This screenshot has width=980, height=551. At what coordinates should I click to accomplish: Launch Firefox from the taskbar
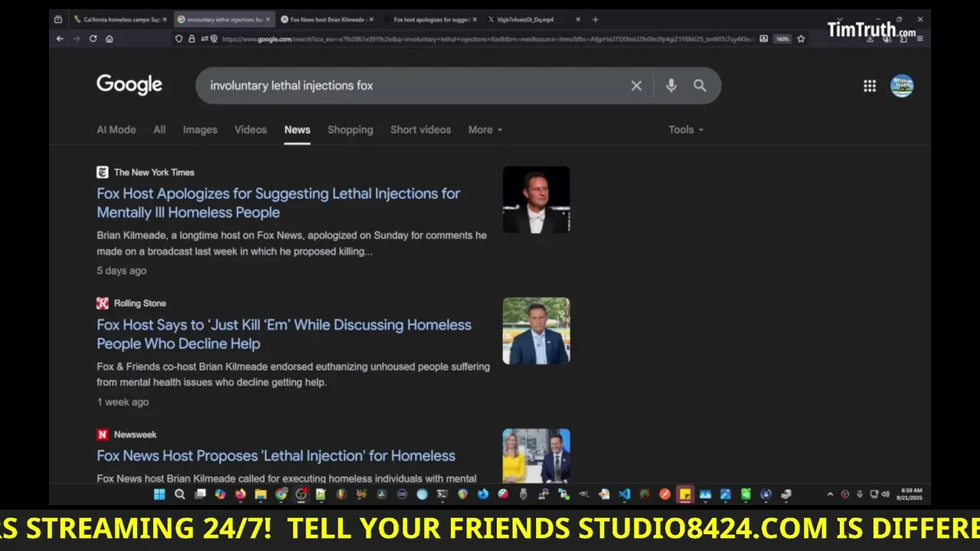240,494
